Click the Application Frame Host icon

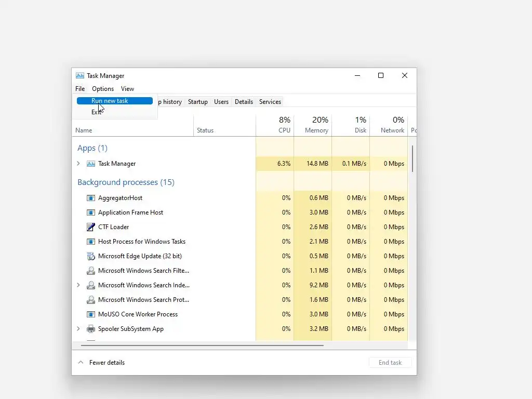click(x=90, y=212)
